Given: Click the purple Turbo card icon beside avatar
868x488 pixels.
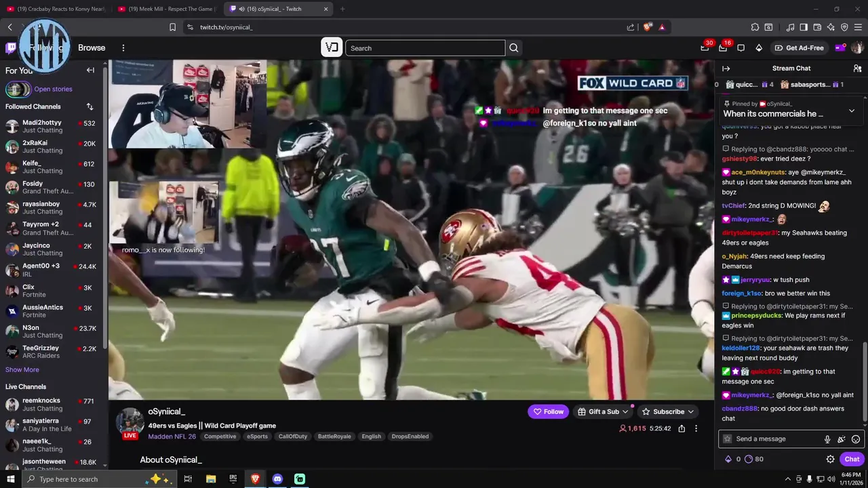Looking at the screenshot, I should click(840, 48).
